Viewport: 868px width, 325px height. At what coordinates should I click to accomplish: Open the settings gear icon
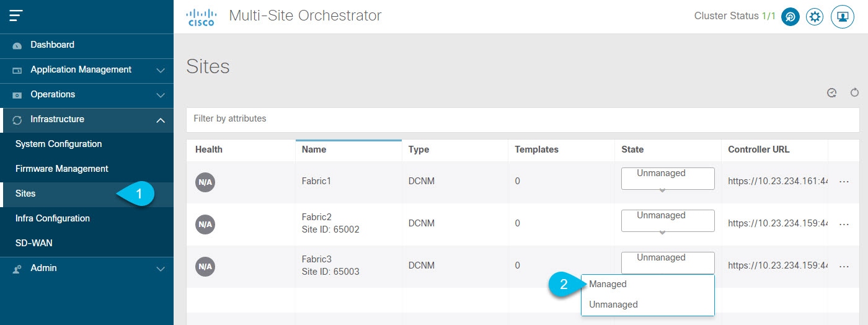click(815, 17)
